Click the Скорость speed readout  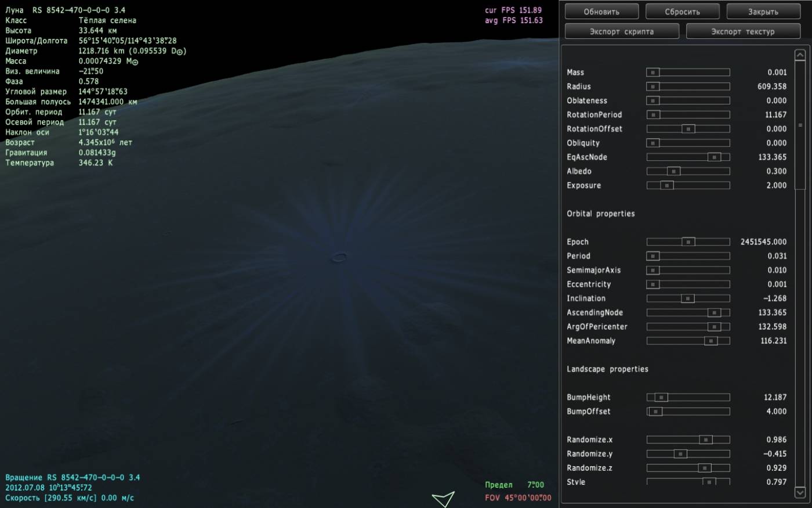coord(70,498)
